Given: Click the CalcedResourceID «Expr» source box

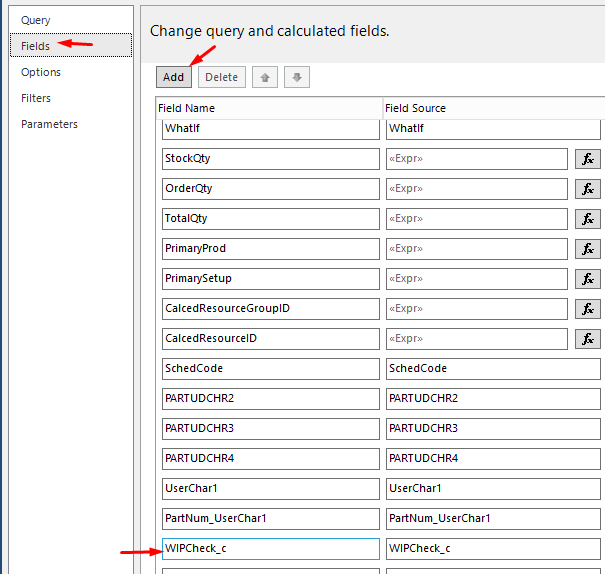Looking at the screenshot, I should pyautogui.click(x=477, y=339).
